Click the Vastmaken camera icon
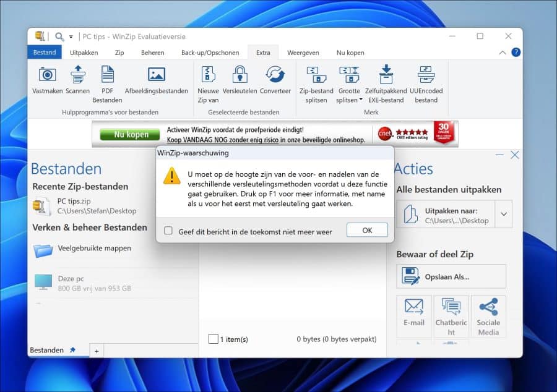 [47, 75]
